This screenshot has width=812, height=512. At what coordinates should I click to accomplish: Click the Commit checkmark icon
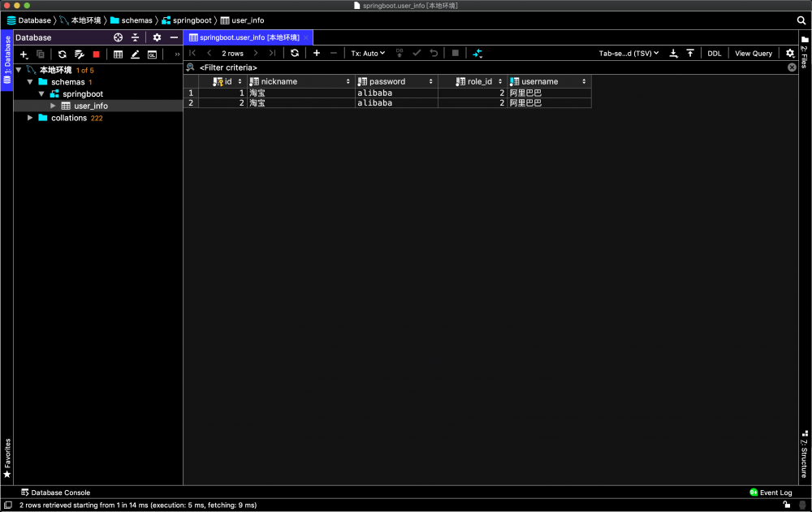point(417,53)
